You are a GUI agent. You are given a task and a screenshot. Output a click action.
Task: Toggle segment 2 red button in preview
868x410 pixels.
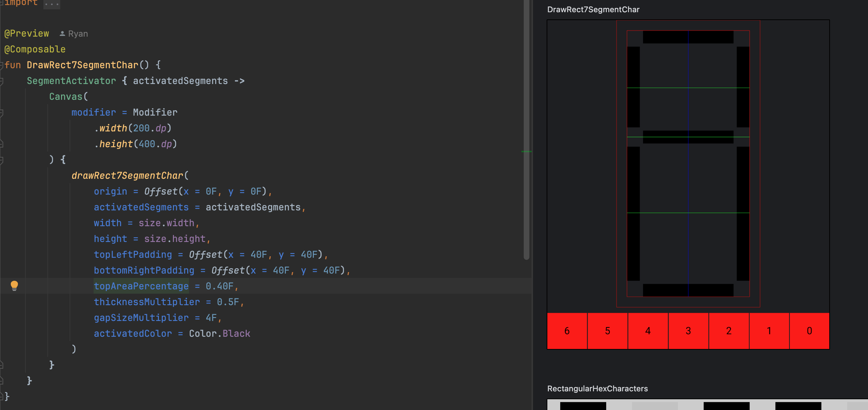[729, 331]
